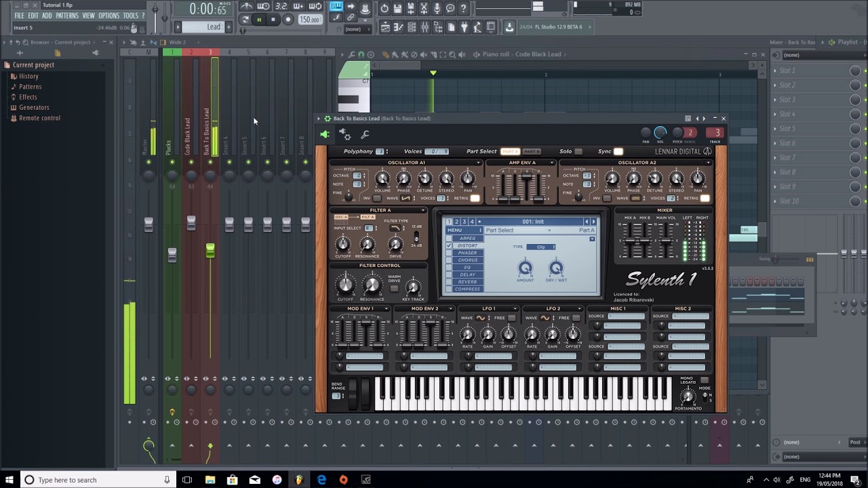The height and width of the screenshot is (488, 868).
Task: Click the typing keyboard to piano icon
Action: pyautogui.click(x=336, y=6)
